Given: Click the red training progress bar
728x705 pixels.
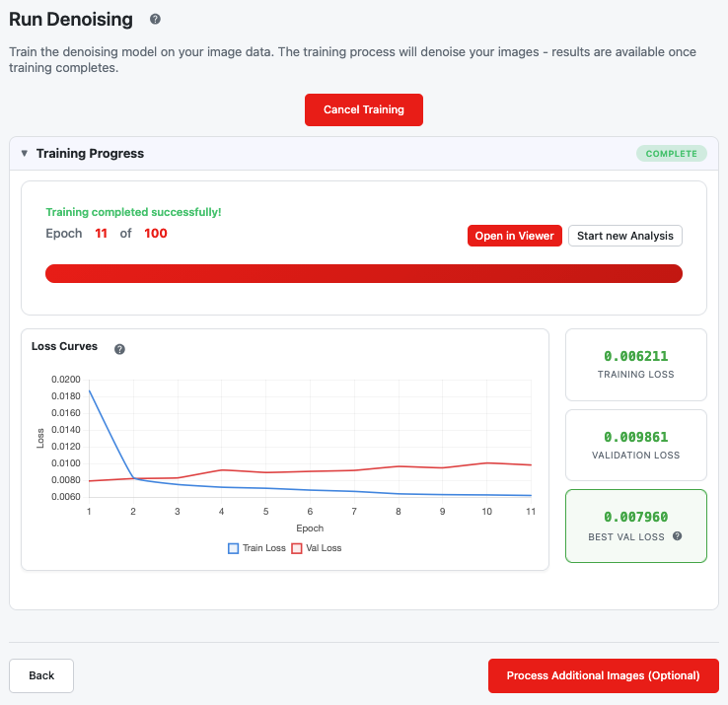Looking at the screenshot, I should (x=364, y=273).
